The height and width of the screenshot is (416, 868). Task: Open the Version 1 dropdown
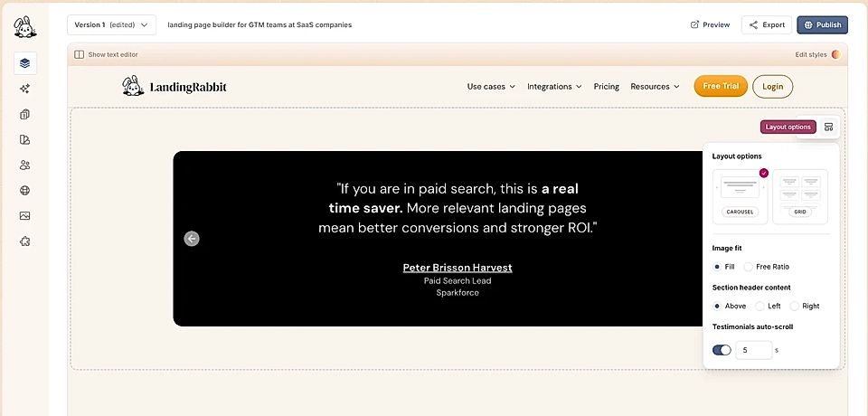click(x=111, y=25)
